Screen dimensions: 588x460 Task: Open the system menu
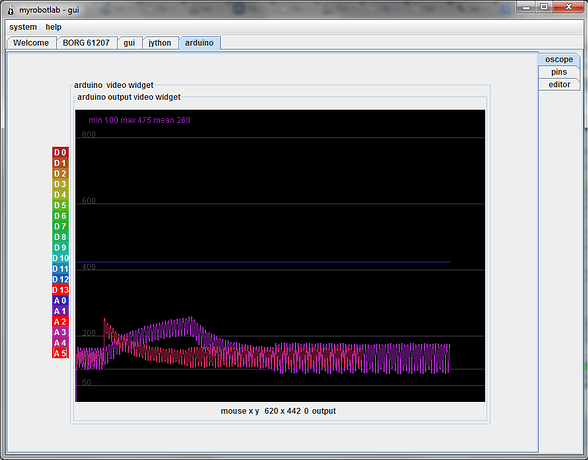point(23,27)
